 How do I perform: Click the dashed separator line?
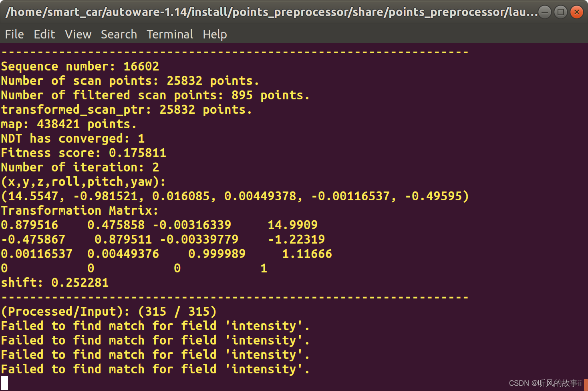click(x=234, y=52)
